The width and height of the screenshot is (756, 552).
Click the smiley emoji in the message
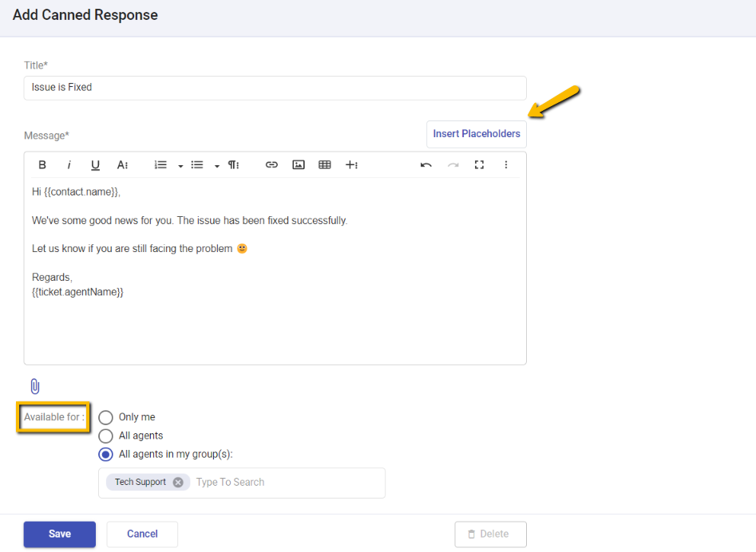[242, 249]
